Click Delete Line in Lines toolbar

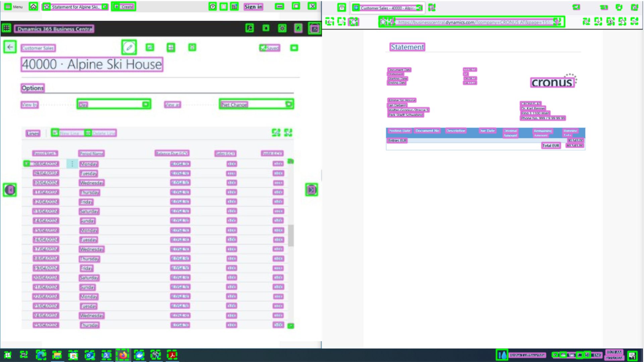[101, 133]
